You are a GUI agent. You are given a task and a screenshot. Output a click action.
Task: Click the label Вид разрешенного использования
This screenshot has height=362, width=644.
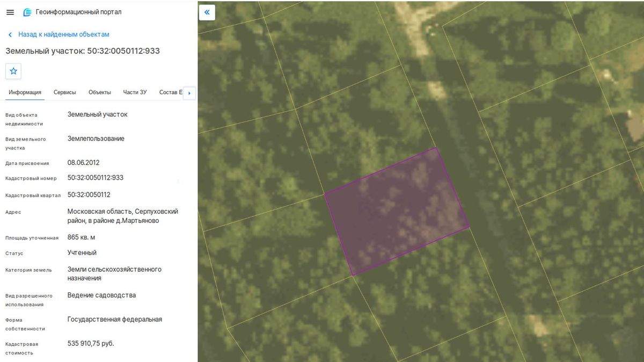point(29,300)
